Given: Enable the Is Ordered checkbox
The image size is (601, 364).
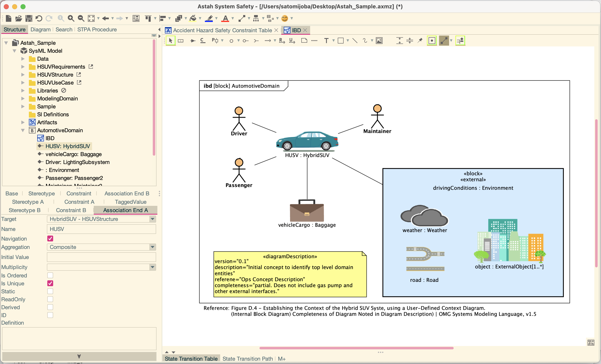Looking at the screenshot, I should click(x=50, y=275).
